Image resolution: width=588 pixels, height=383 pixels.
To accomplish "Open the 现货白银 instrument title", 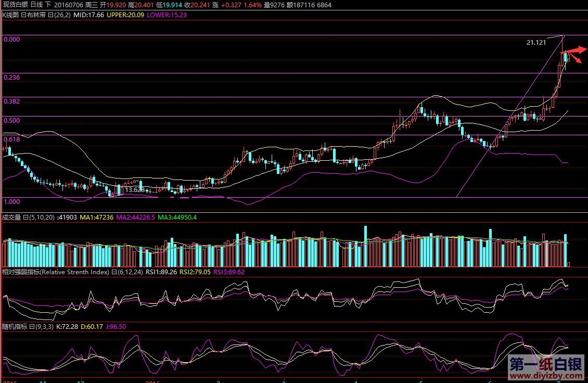I will pyautogui.click(x=15, y=5).
